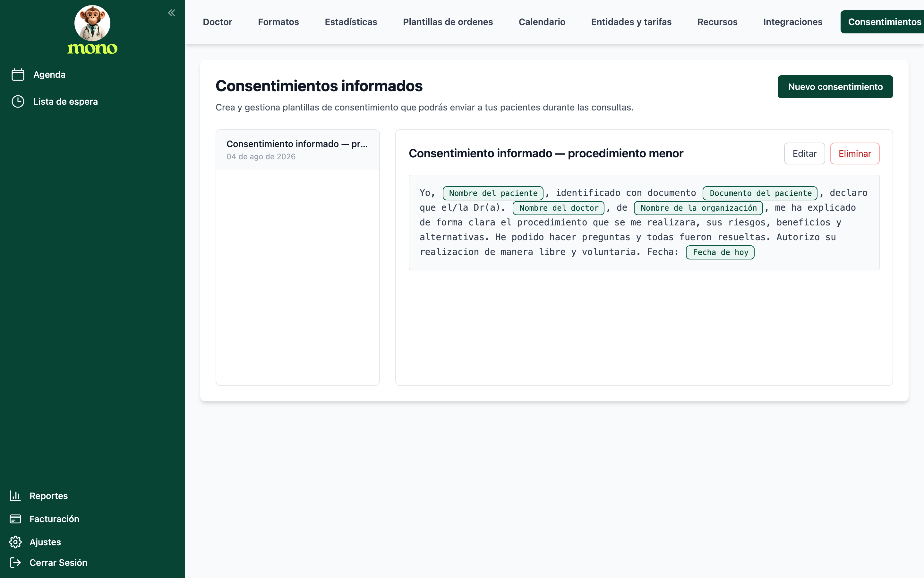Click Nuevo consentimiento button

point(835,87)
